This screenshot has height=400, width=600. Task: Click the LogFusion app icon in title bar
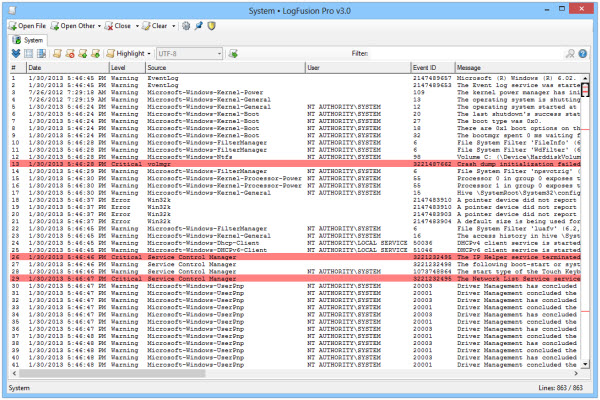tap(12, 11)
